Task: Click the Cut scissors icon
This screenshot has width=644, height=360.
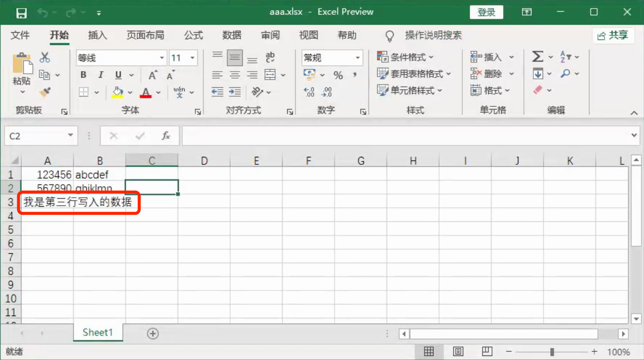Action: [45, 57]
